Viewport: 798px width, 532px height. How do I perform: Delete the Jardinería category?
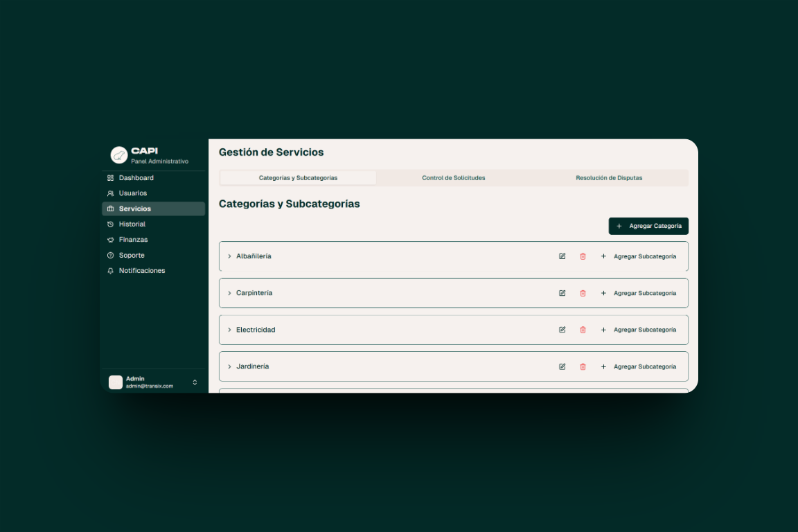coord(583,366)
